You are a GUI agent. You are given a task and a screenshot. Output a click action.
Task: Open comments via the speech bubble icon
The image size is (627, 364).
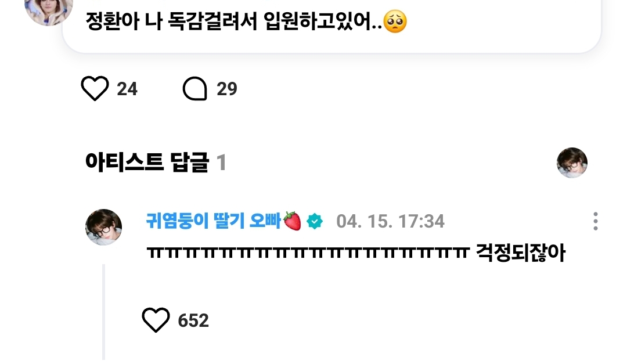click(194, 88)
